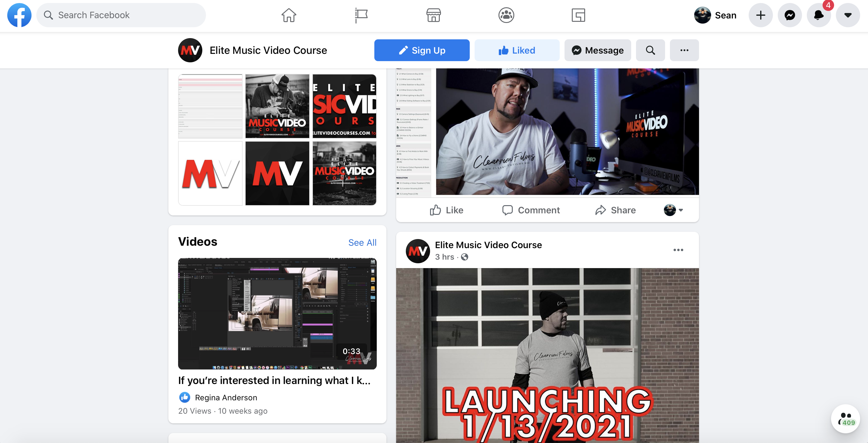868x443 pixels.
Task: Click the page search magnifier button
Action: point(650,50)
